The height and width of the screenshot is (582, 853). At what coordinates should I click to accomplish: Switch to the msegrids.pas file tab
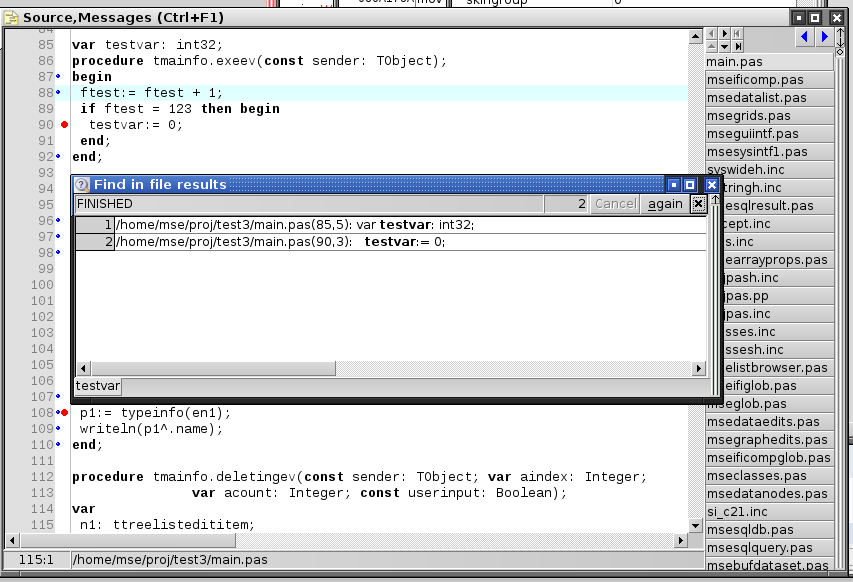click(x=748, y=116)
